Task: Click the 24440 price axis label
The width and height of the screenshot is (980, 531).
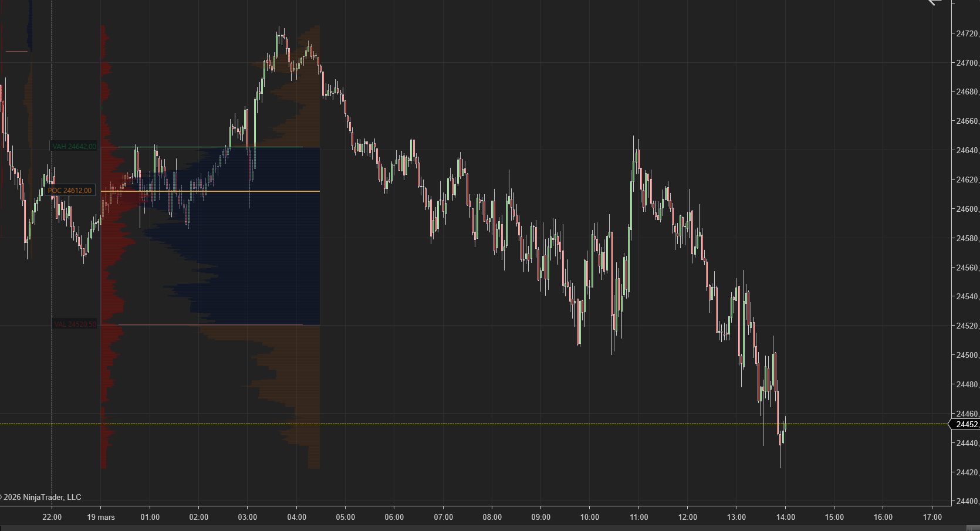Action: tap(968, 443)
